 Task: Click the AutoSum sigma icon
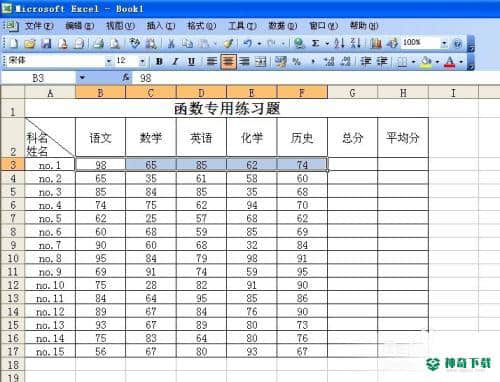315,43
